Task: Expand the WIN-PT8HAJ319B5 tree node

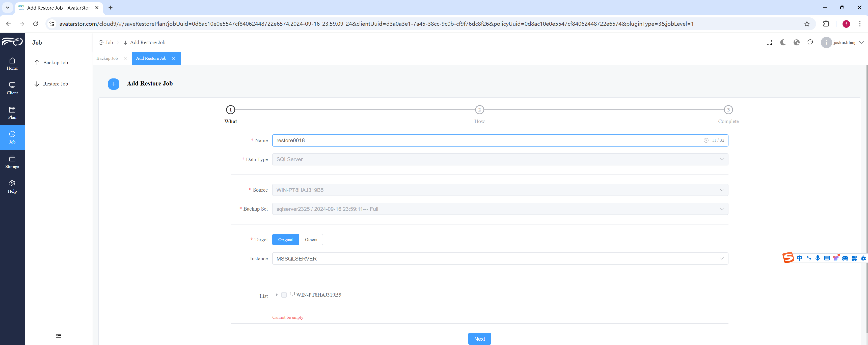Action: pos(277,295)
